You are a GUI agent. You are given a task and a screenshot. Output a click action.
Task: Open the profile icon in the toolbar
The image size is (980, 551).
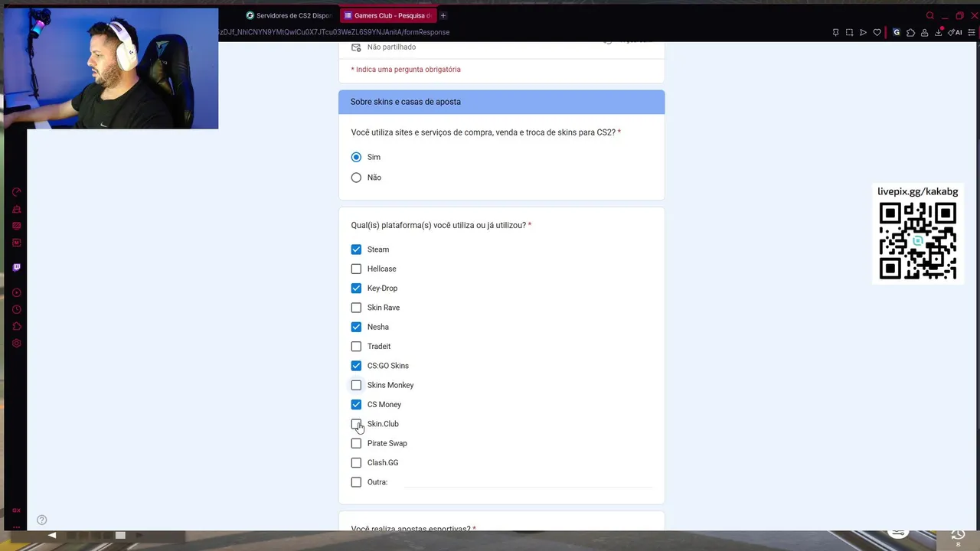coord(924,32)
